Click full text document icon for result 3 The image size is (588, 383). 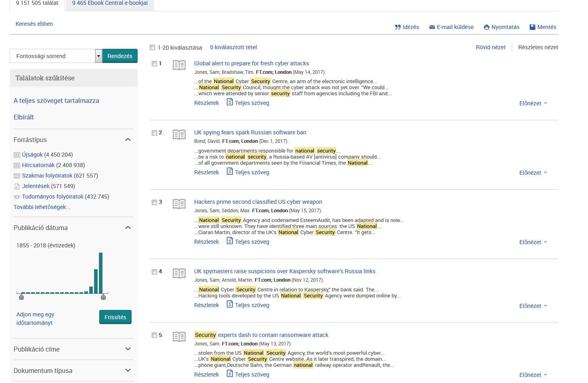(230, 241)
